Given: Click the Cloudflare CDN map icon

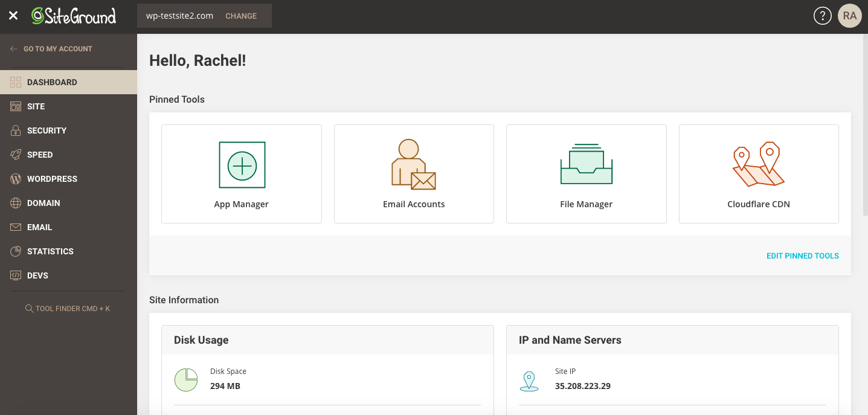Looking at the screenshot, I should 759,164.
